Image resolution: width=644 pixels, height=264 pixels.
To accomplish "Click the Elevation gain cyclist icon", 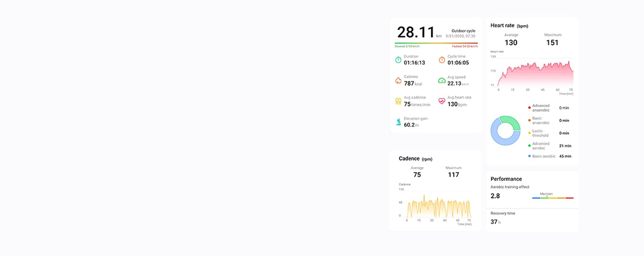I will tap(398, 121).
